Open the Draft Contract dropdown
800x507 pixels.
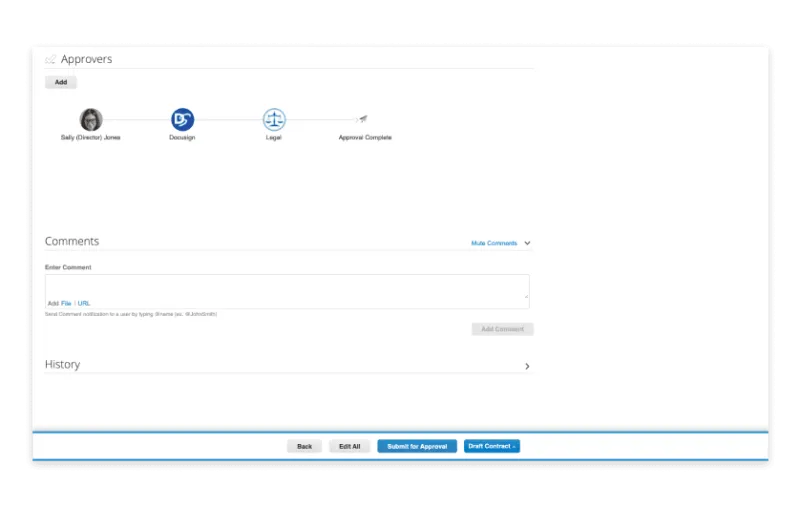492,446
